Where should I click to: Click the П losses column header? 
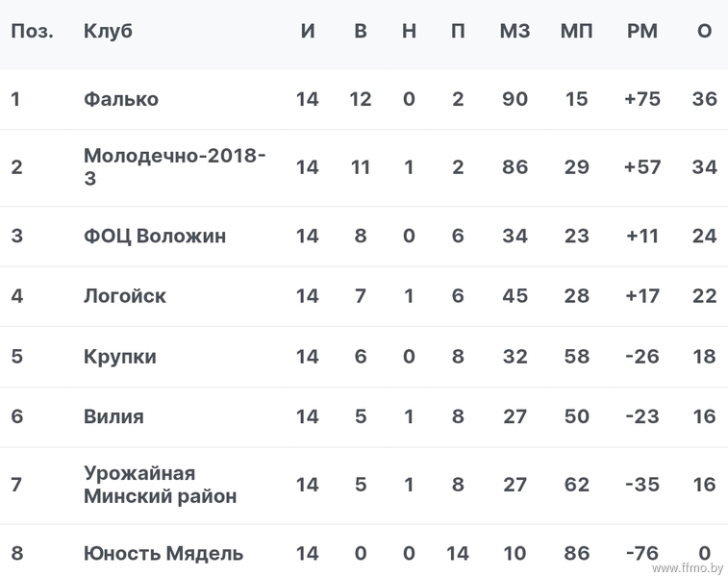coord(458,31)
